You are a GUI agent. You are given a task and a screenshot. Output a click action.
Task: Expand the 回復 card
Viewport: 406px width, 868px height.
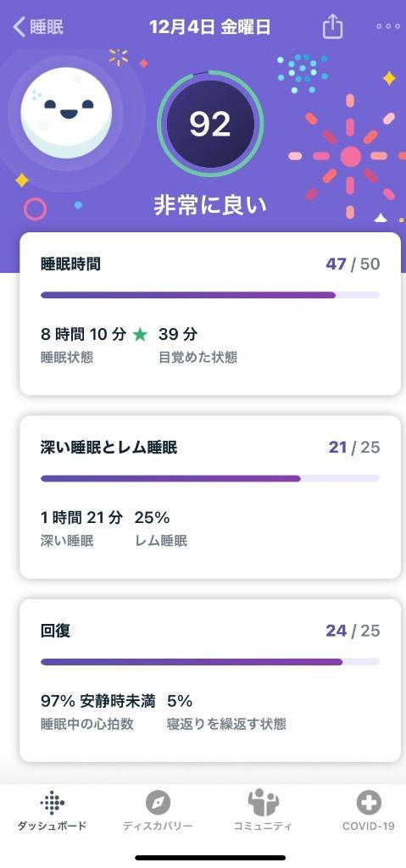pos(210,681)
